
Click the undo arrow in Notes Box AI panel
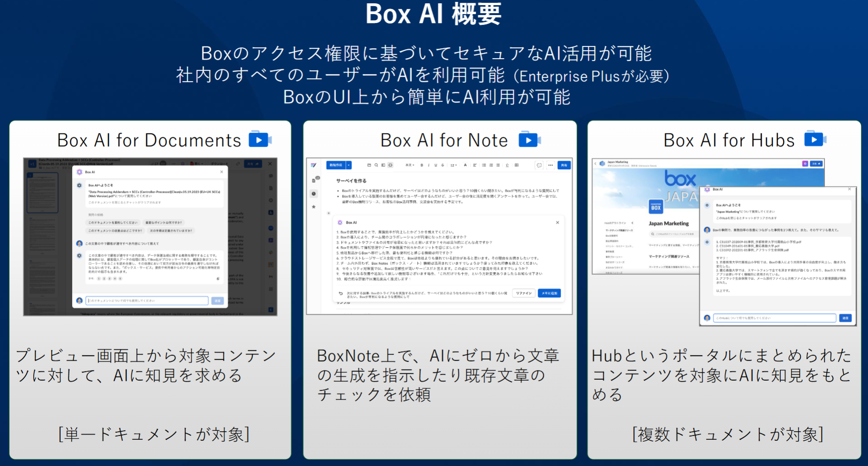click(x=341, y=293)
